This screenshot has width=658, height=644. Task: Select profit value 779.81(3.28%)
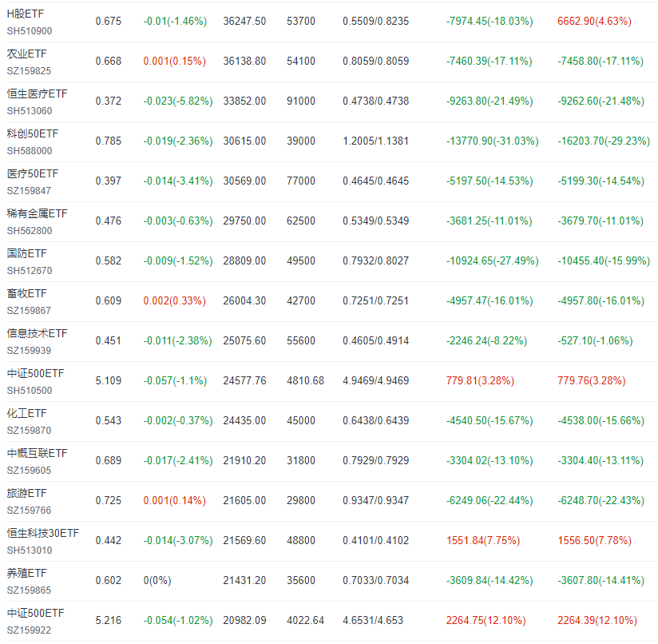click(x=480, y=380)
